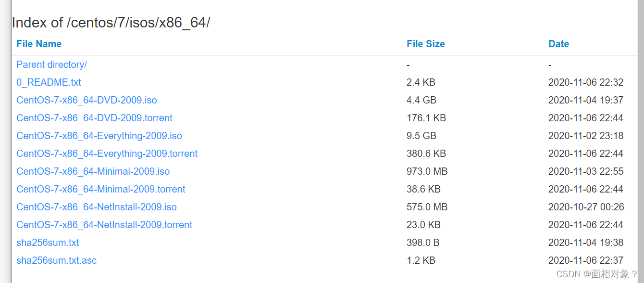
Task: Download the Minimal-2009 torrent file
Action: (x=101, y=189)
